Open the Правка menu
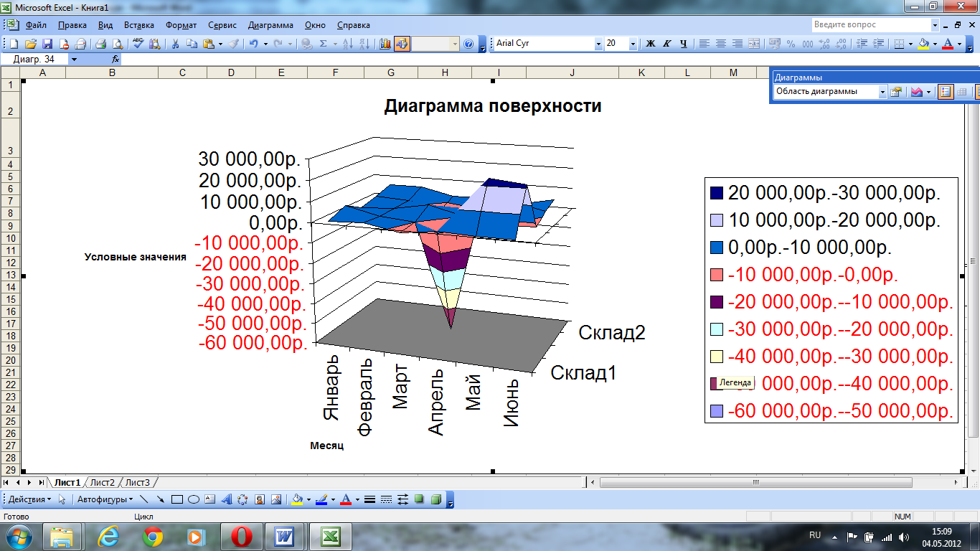The image size is (980, 551). pos(72,24)
